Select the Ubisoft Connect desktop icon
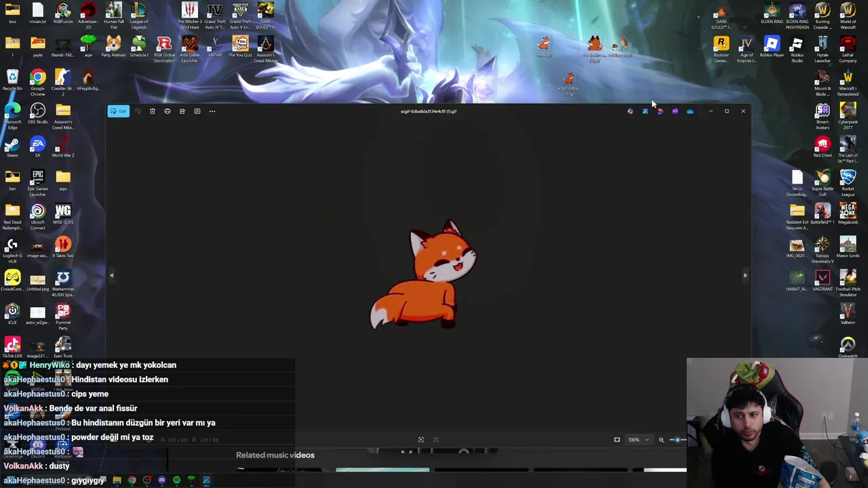This screenshot has width=868, height=488. 38,216
